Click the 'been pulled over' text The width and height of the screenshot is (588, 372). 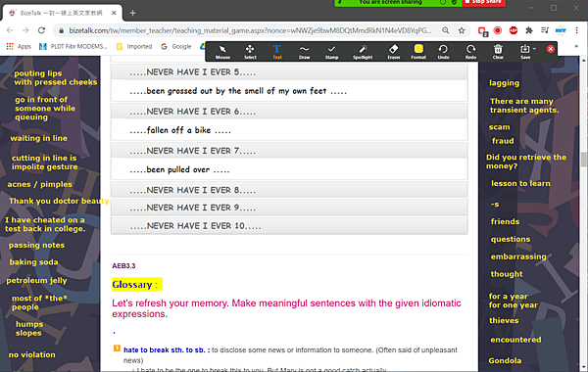(179, 169)
